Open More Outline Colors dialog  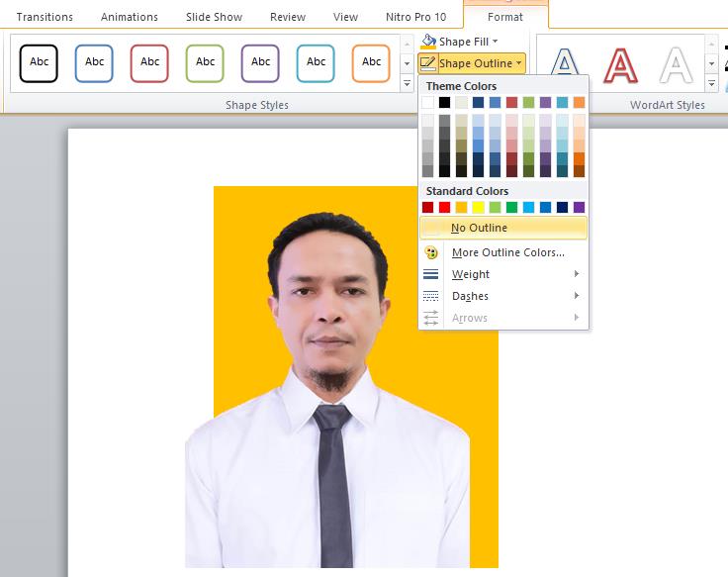507,252
